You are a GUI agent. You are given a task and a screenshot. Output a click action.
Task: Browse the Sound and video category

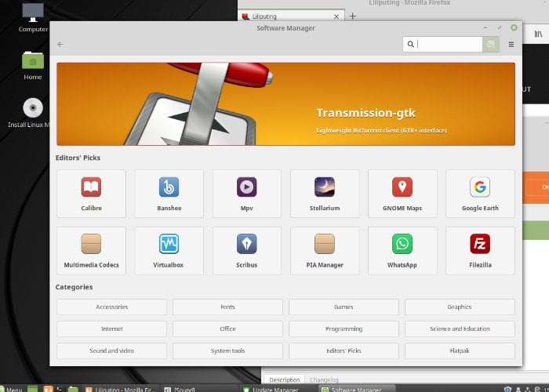tap(111, 350)
